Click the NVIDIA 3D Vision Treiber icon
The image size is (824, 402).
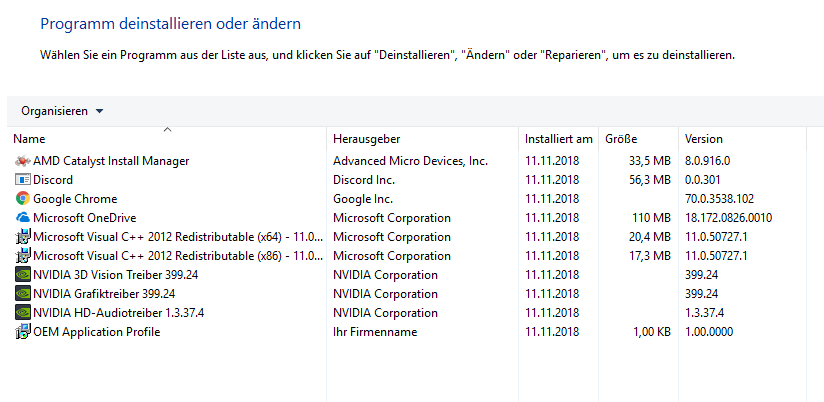23,275
